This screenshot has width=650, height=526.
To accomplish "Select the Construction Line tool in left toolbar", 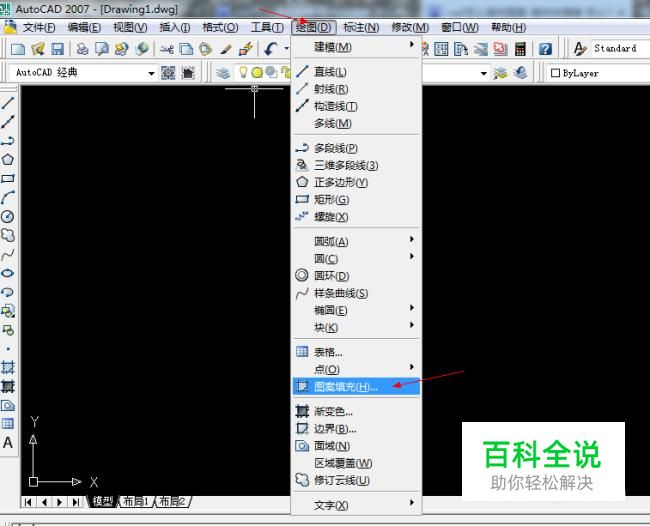I will tap(8, 121).
